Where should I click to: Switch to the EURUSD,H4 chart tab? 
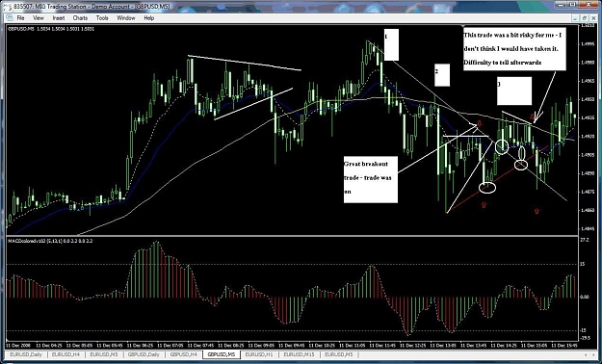tap(66, 354)
